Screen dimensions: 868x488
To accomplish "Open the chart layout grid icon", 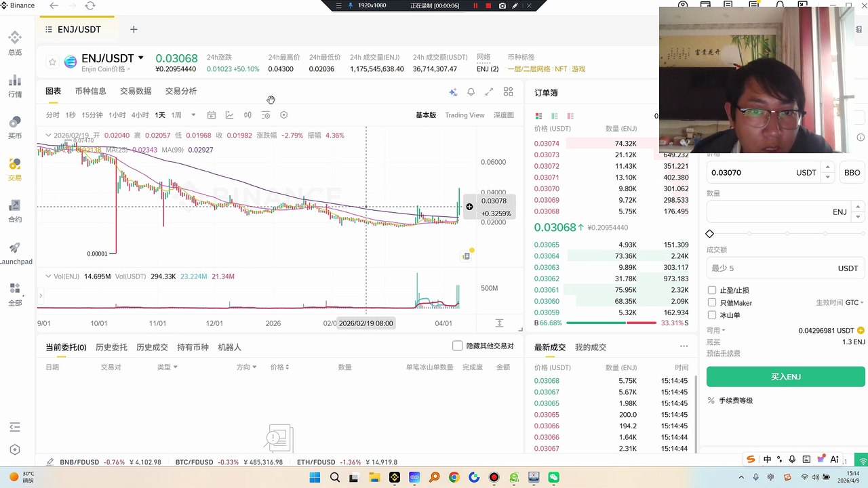I will click(x=508, y=92).
